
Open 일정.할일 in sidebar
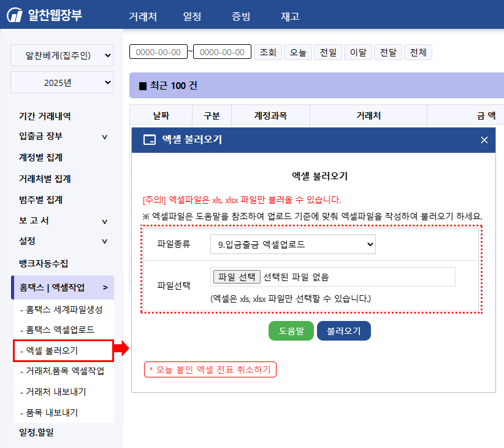pos(36,432)
